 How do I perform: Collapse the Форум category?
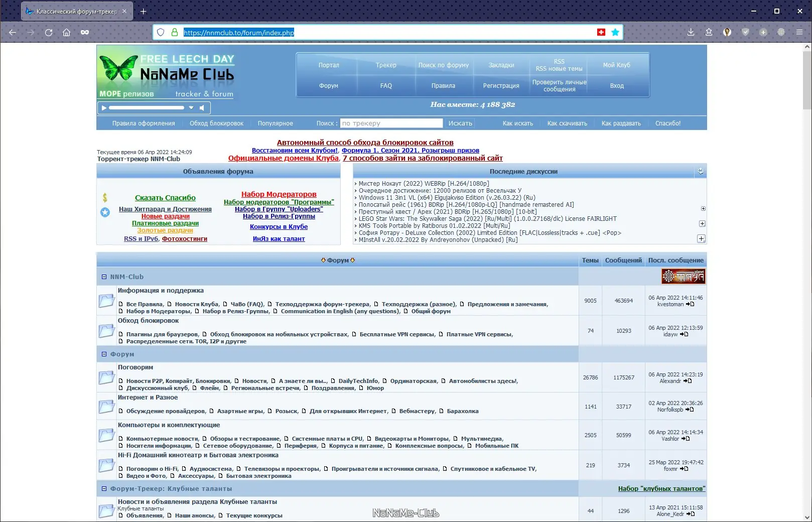click(x=104, y=354)
